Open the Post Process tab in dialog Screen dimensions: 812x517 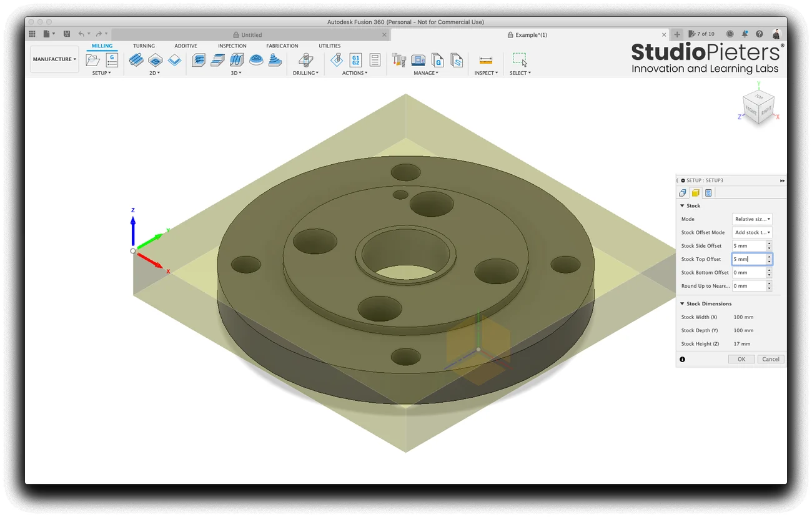pos(709,193)
